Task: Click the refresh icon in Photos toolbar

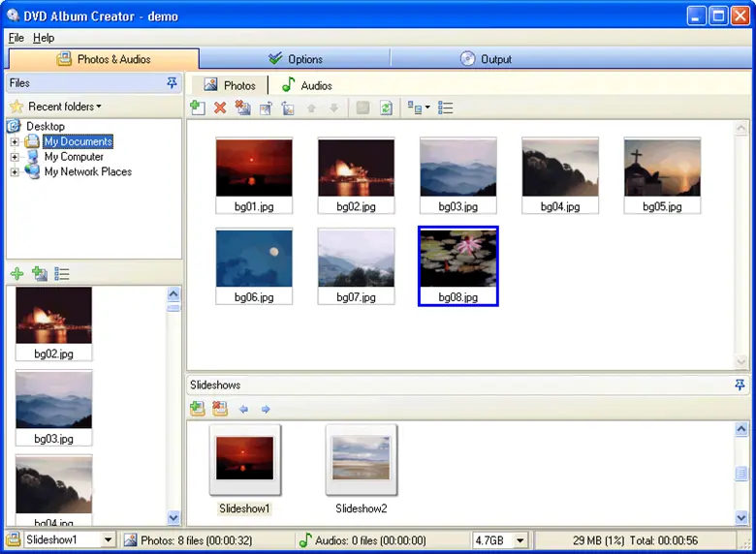Action: (386, 108)
